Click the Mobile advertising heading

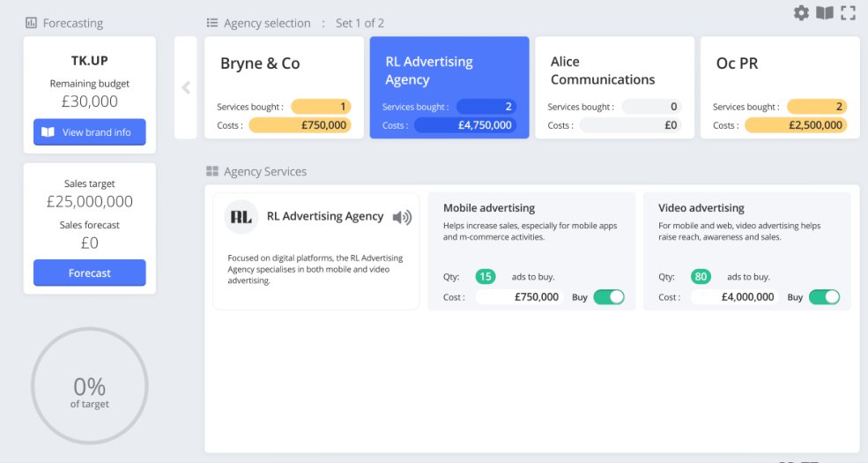(489, 207)
